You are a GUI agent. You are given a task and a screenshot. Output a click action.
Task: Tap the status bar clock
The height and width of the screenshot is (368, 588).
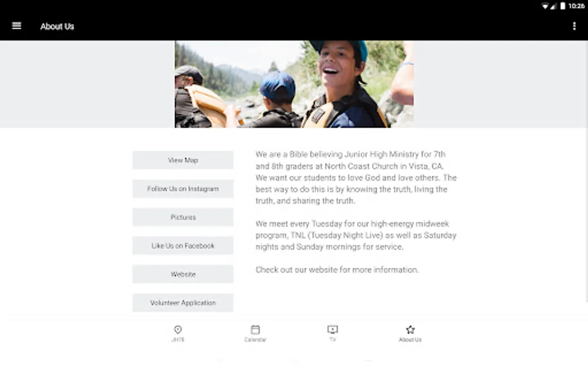(x=576, y=6)
